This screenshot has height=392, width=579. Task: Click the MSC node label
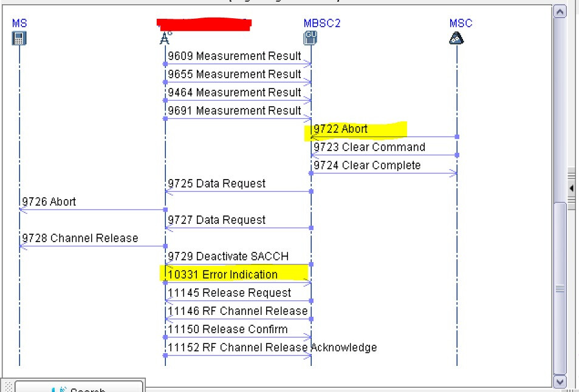tap(461, 23)
